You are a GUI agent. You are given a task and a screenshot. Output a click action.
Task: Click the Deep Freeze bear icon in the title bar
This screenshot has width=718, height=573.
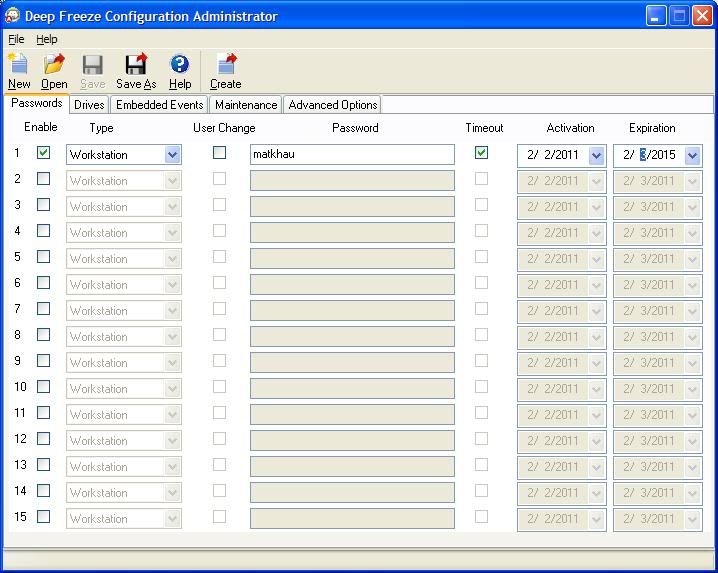[x=12, y=16]
